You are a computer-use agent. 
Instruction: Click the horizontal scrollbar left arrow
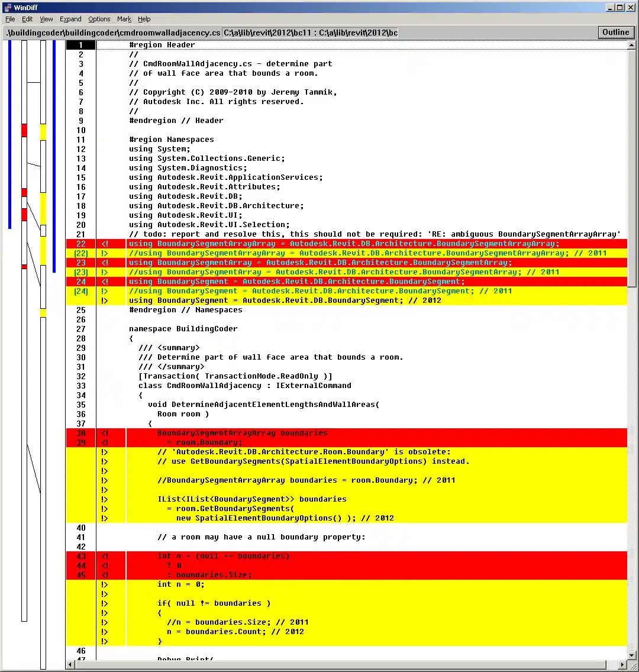click(70, 664)
